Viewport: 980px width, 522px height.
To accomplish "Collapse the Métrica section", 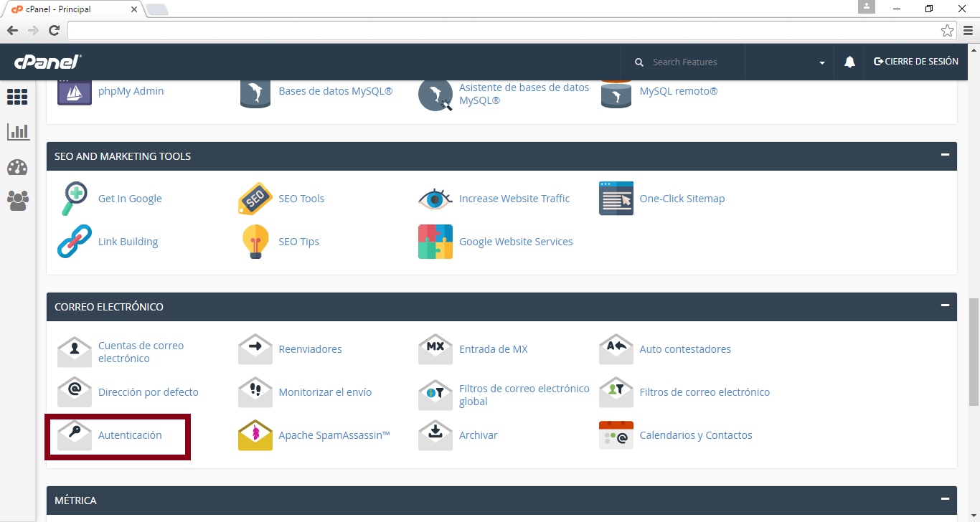I will 945,499.
